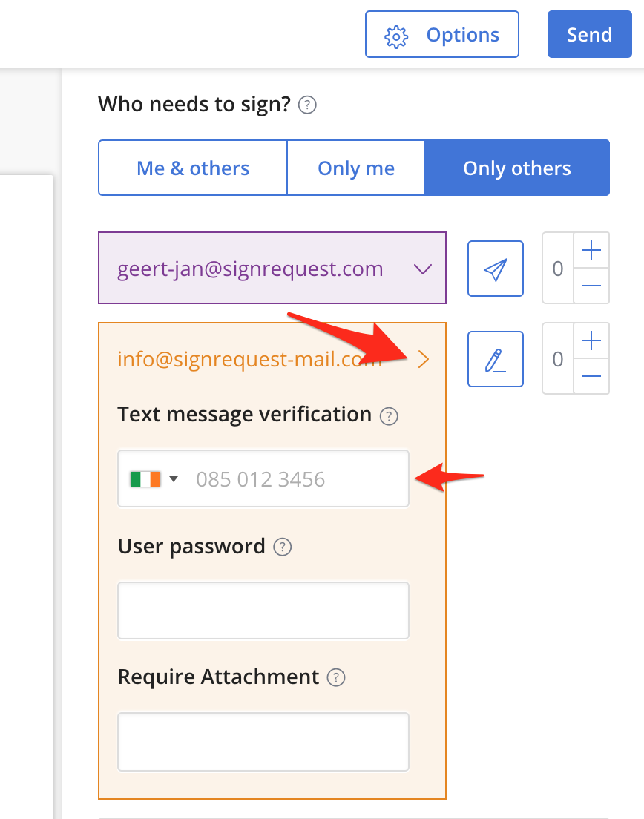The width and height of the screenshot is (644, 819).
Task: Click the paper plane send-copy icon
Action: point(495,269)
